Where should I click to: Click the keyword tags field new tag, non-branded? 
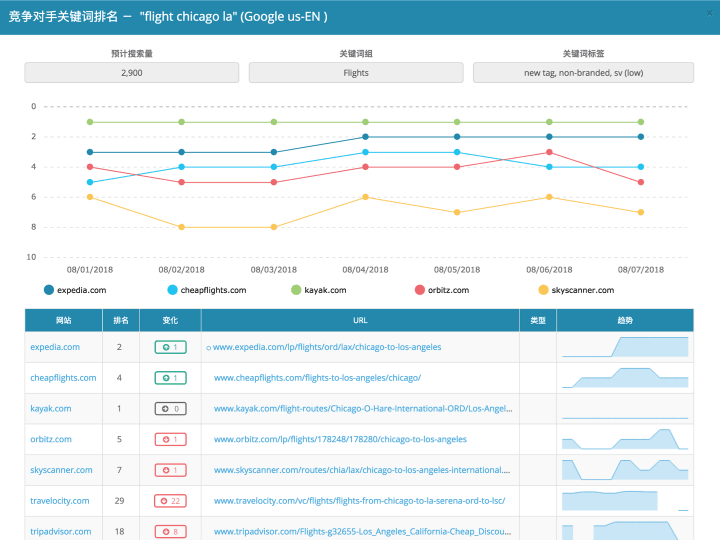(583, 73)
